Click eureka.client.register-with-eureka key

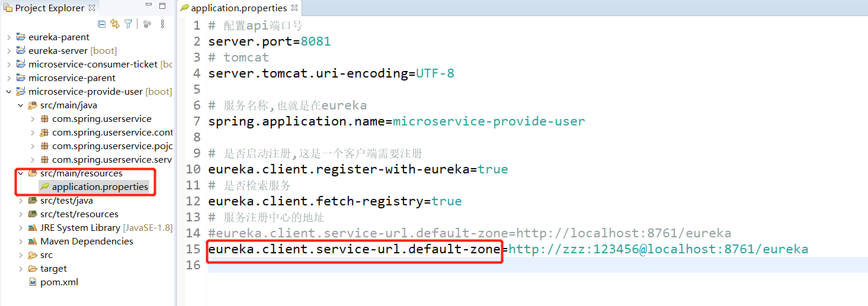click(x=339, y=169)
